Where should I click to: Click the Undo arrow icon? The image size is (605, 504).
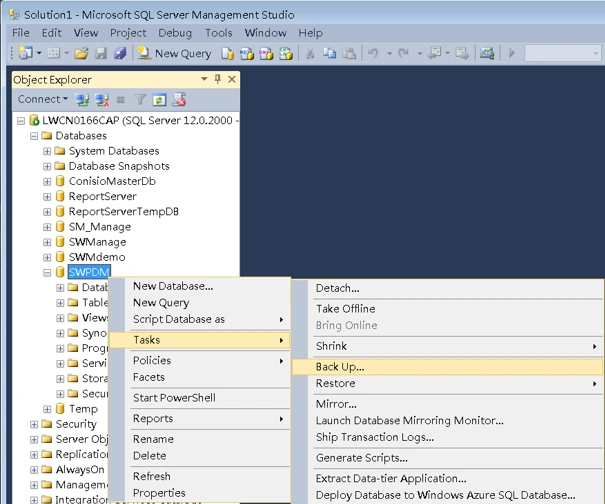pyautogui.click(x=373, y=53)
